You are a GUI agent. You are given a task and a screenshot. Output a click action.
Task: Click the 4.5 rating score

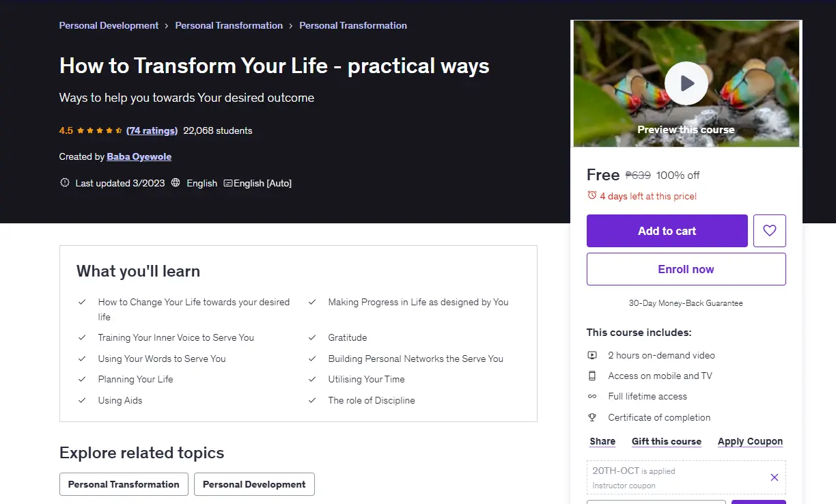click(66, 130)
